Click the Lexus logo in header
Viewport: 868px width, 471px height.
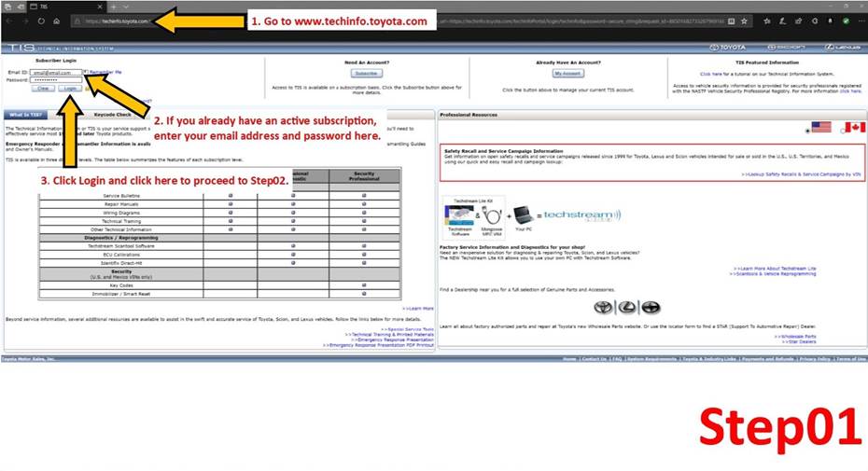(843, 48)
